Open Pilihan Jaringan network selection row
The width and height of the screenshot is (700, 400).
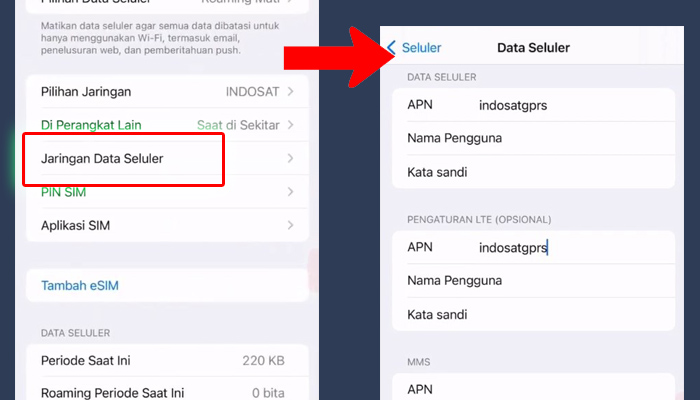coord(167,92)
